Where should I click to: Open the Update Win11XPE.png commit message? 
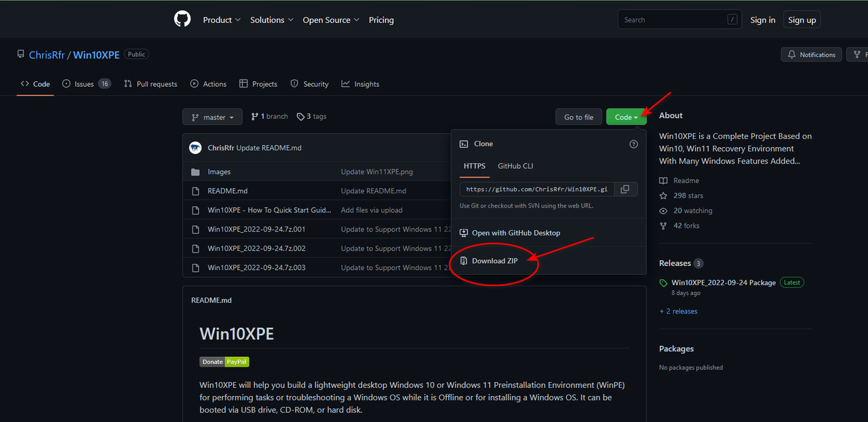click(377, 172)
